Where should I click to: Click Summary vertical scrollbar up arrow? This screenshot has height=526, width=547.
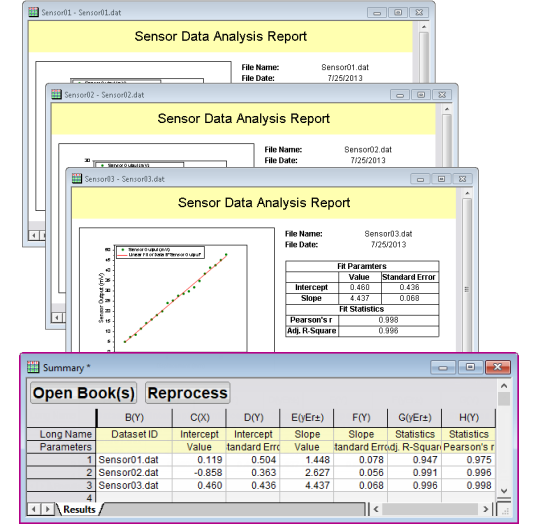click(x=504, y=386)
